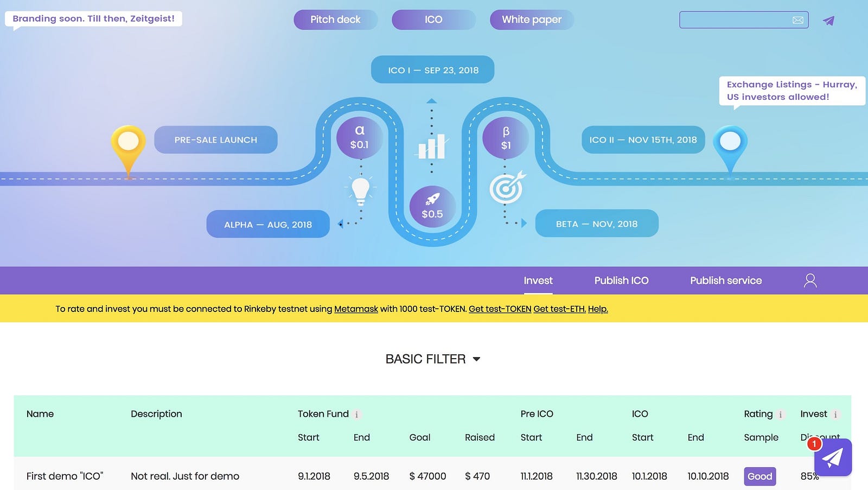Follow the Metamask link
The width and height of the screenshot is (868, 490).
click(356, 309)
